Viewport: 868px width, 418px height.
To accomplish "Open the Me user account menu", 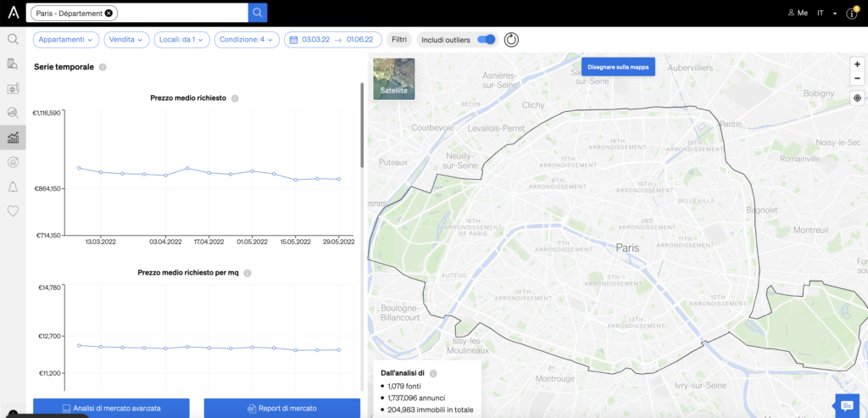I will [x=798, y=13].
